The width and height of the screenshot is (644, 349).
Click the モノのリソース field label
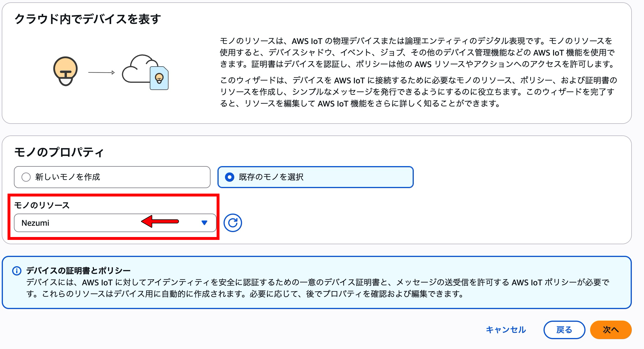(x=42, y=205)
